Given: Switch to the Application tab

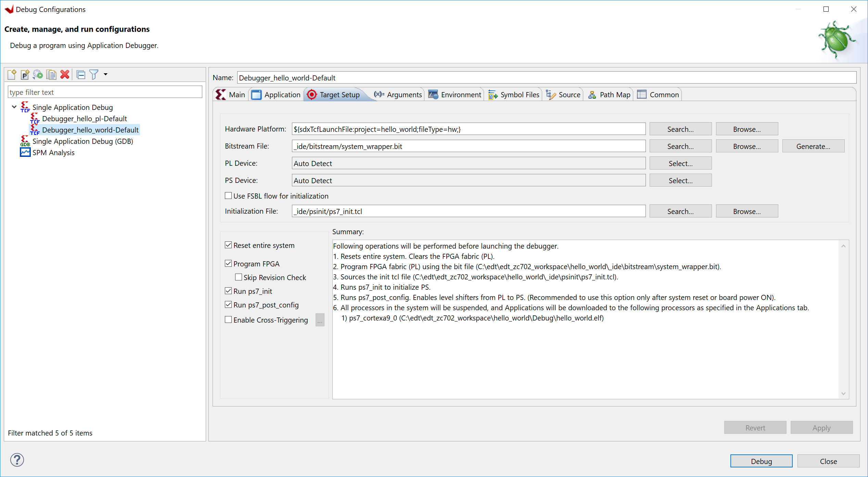Looking at the screenshot, I should (276, 95).
